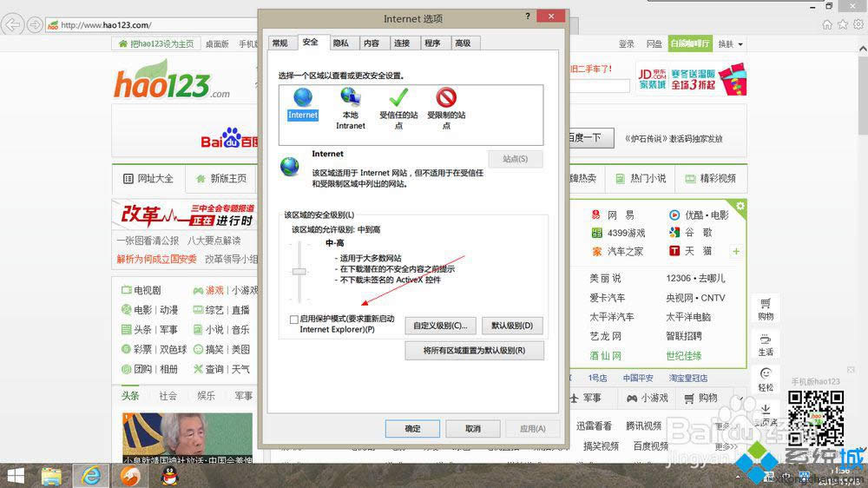Open the 换肤 dropdown arrow
Viewport: 868px width, 488px height.
[x=740, y=44]
